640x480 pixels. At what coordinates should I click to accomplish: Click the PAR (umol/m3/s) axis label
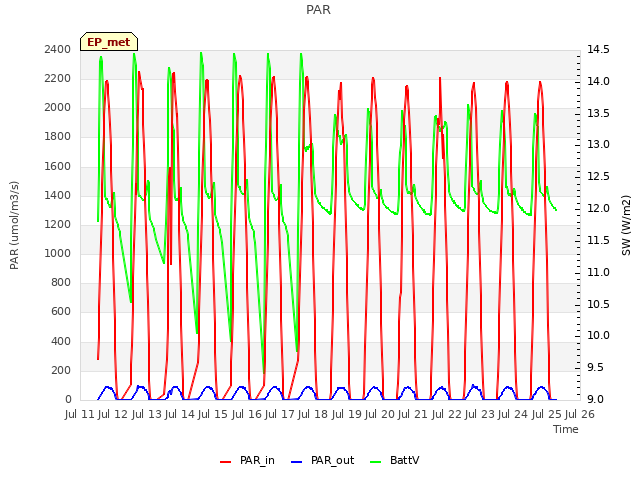pyautogui.click(x=14, y=225)
